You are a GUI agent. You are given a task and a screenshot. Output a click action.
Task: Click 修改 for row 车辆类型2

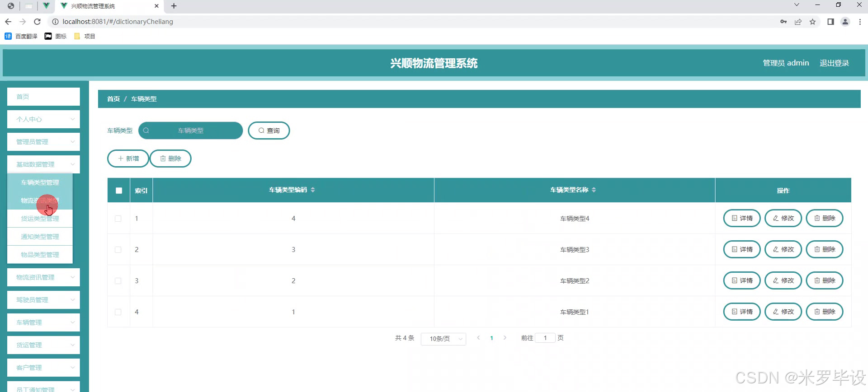pyautogui.click(x=783, y=280)
